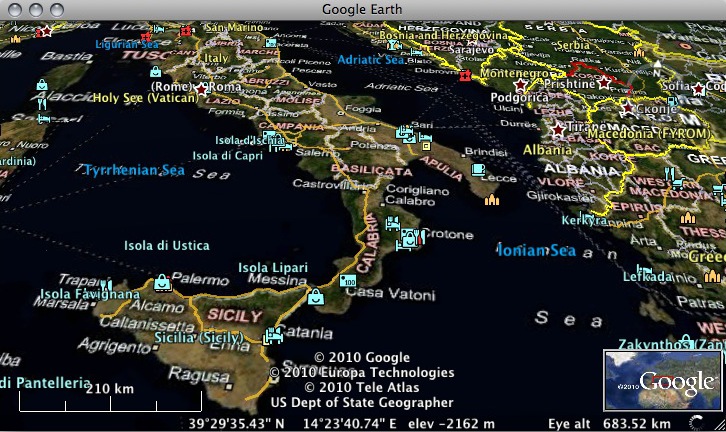Image resolution: width=726 pixels, height=432 pixels.
Task: Click the Tyrrhenian Sea blue label
Action: coord(134,170)
